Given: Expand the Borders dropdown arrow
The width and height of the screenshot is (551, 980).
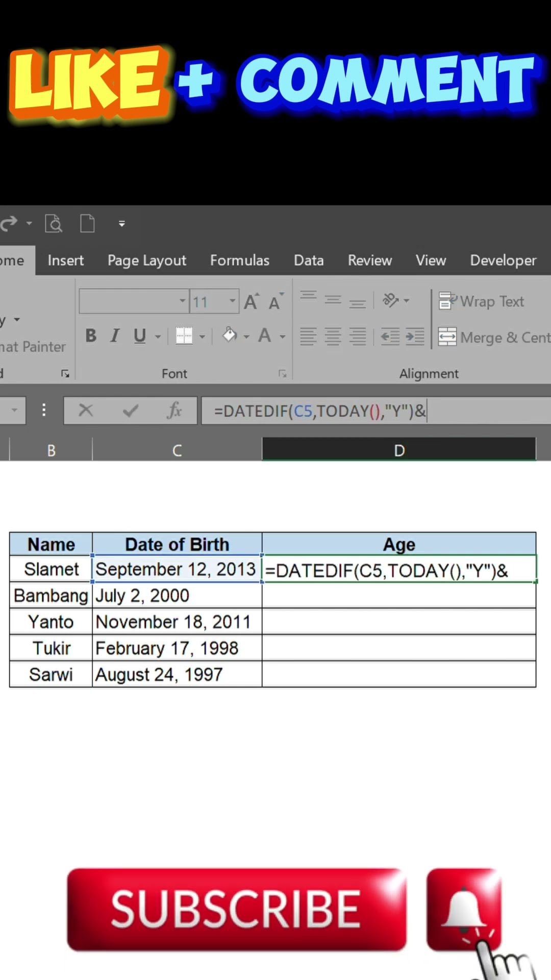Looking at the screenshot, I should 202,336.
